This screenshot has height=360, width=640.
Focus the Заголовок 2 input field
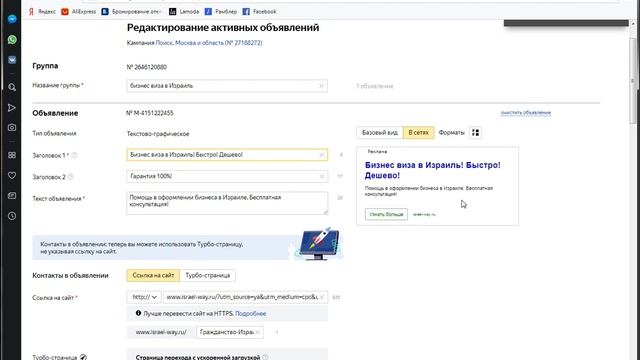coord(227,176)
